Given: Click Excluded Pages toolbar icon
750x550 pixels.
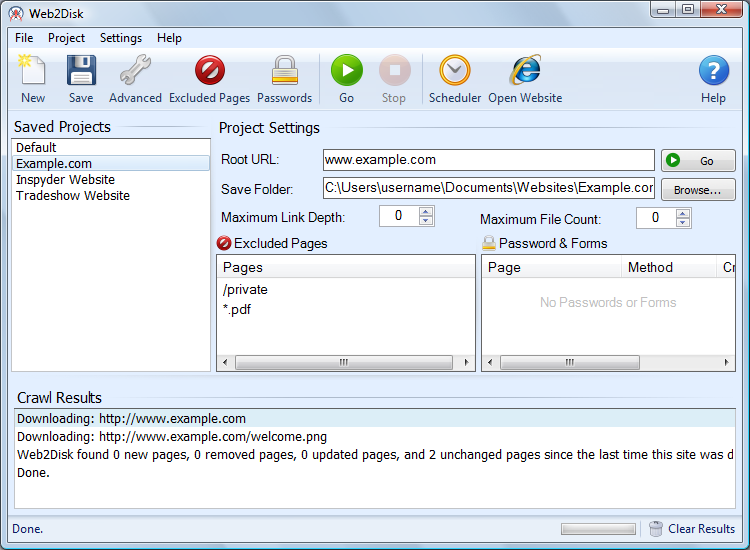Looking at the screenshot, I should tap(210, 70).
